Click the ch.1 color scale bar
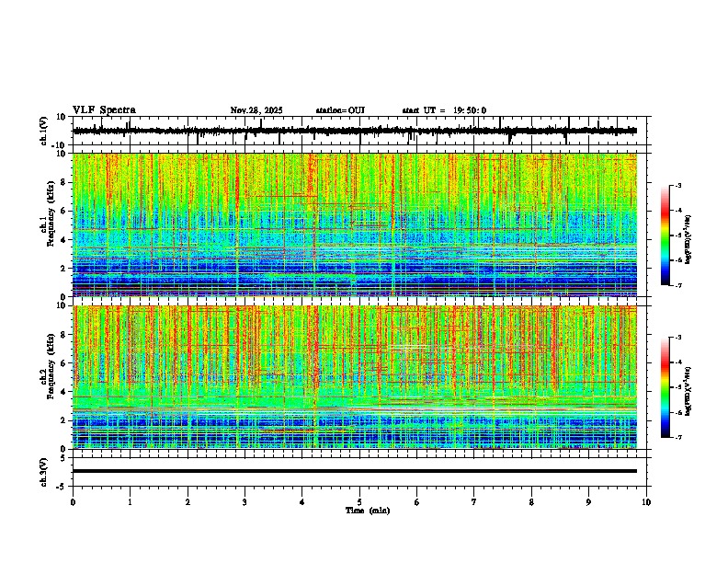 665,236
